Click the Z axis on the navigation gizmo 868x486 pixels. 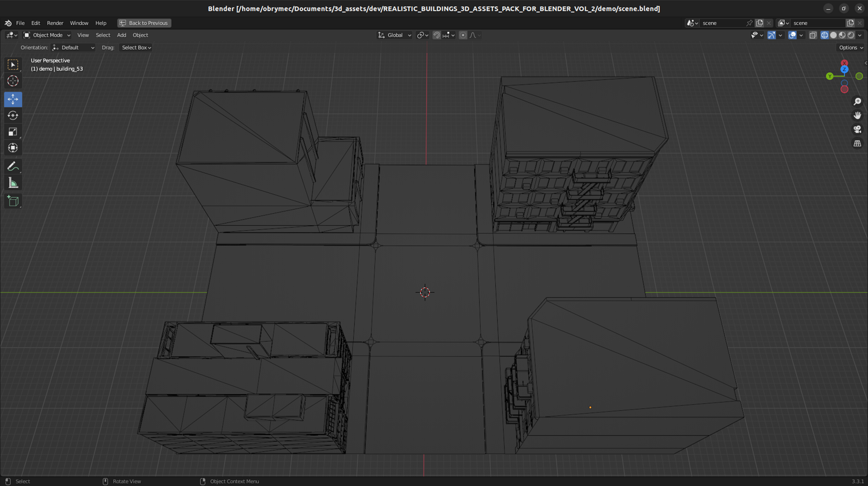click(844, 70)
